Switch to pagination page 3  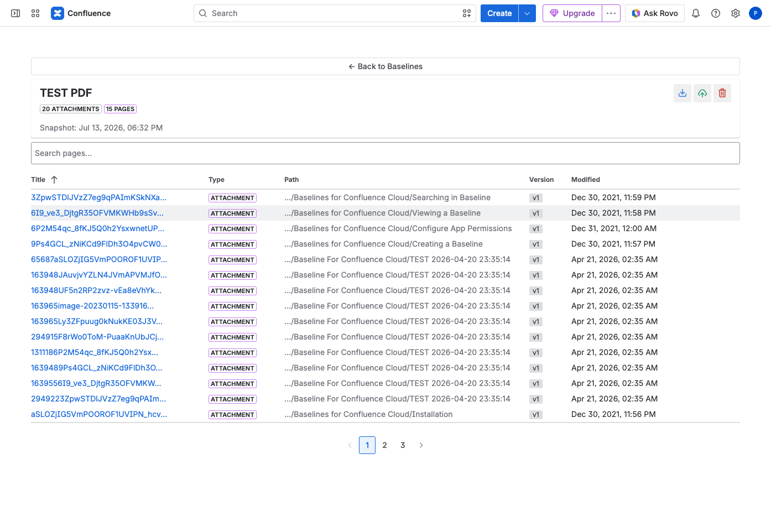[x=403, y=445]
